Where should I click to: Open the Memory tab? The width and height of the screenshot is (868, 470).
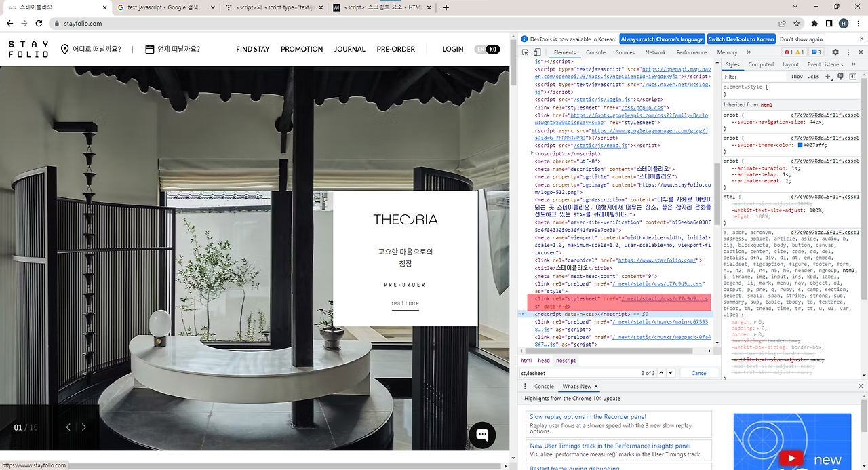tap(727, 52)
